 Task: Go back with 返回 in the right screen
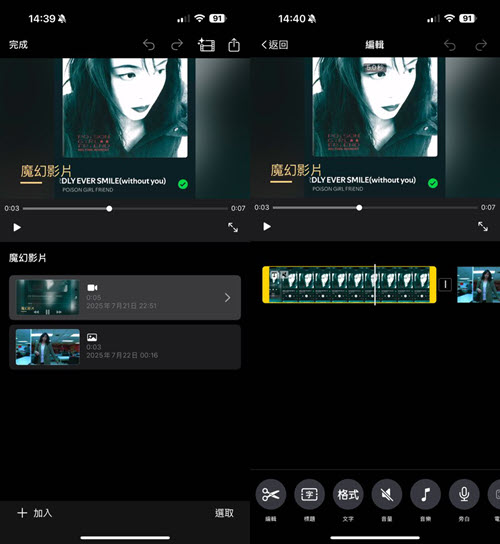(274, 44)
